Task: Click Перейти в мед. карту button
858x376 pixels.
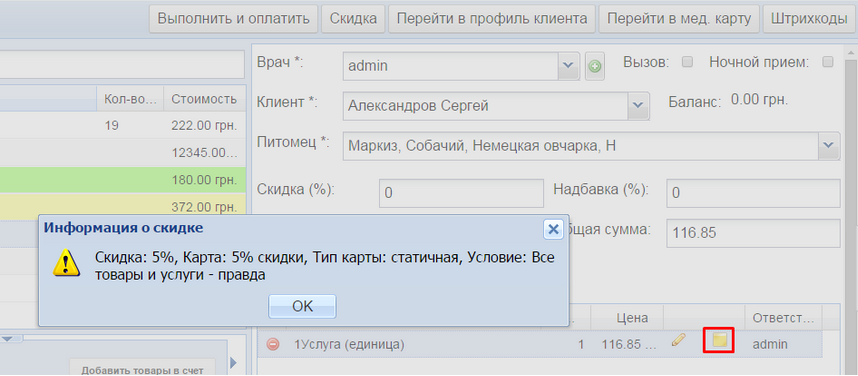Action: (x=679, y=19)
